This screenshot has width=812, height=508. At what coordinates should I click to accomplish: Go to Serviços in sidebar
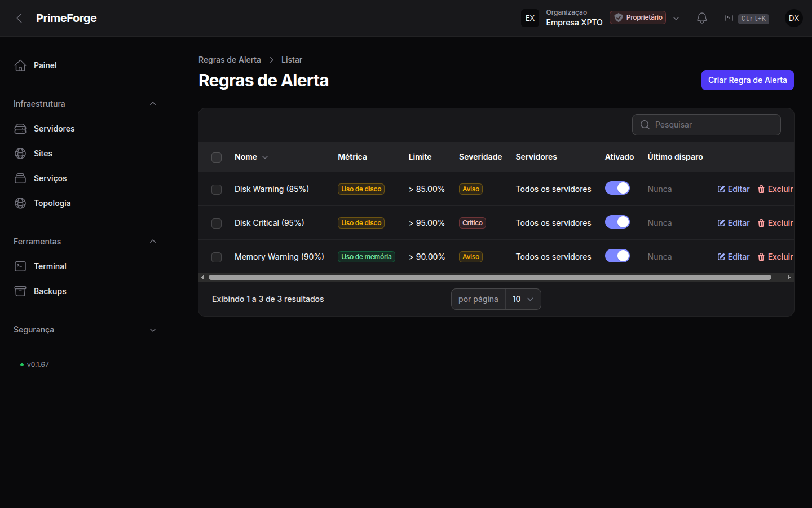click(x=86, y=178)
